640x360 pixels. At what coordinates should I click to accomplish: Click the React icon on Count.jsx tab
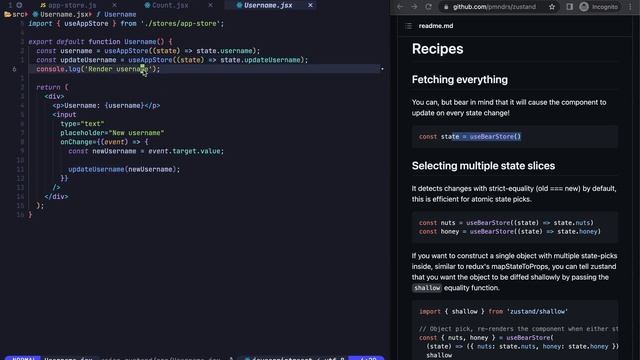(x=147, y=5)
